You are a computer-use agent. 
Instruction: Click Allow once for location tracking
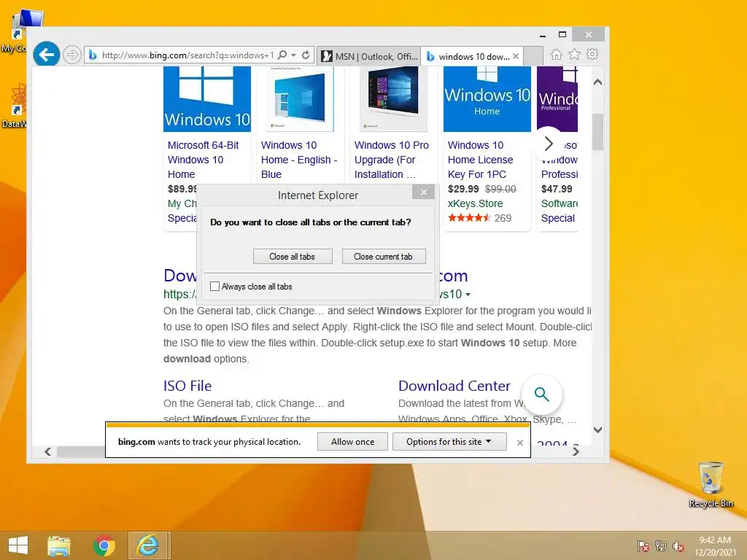pos(352,441)
